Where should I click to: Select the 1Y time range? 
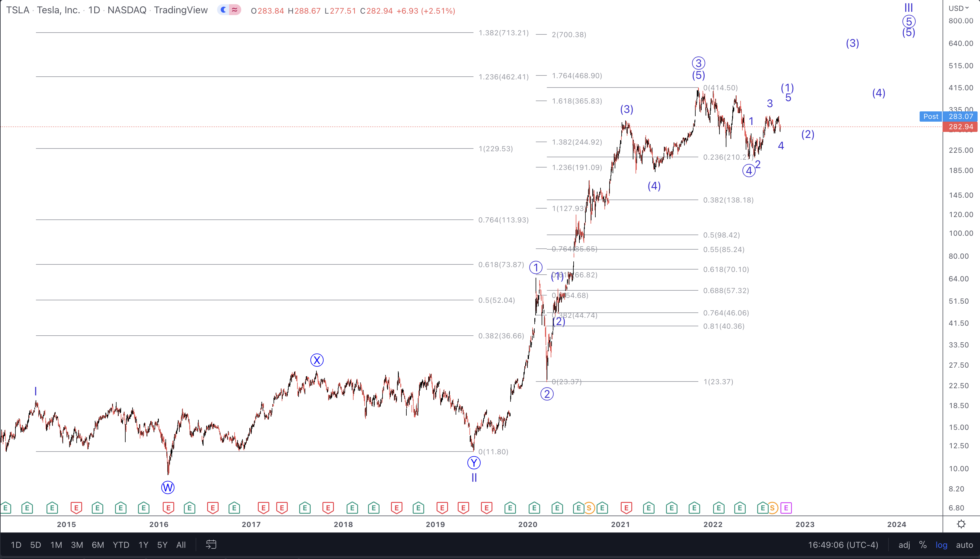tap(143, 545)
